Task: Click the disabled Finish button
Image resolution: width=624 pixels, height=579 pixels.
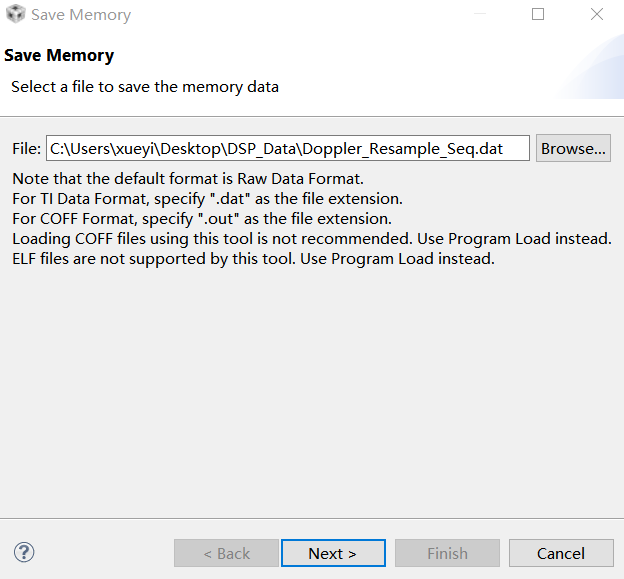Action: [x=447, y=553]
